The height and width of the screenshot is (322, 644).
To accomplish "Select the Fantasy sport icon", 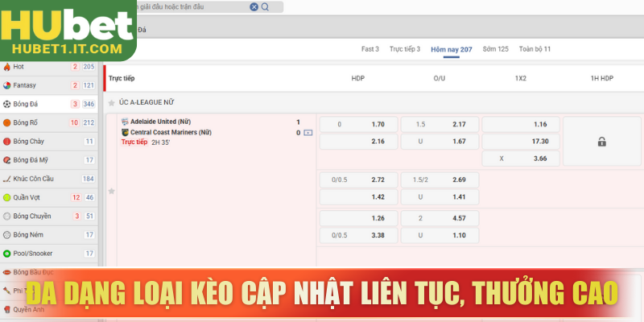I will point(6,85).
